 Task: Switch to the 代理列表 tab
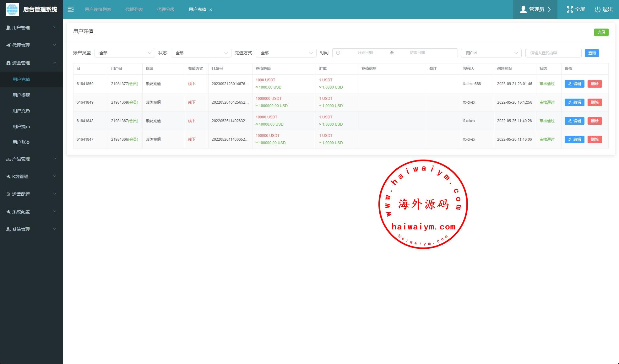[134, 9]
